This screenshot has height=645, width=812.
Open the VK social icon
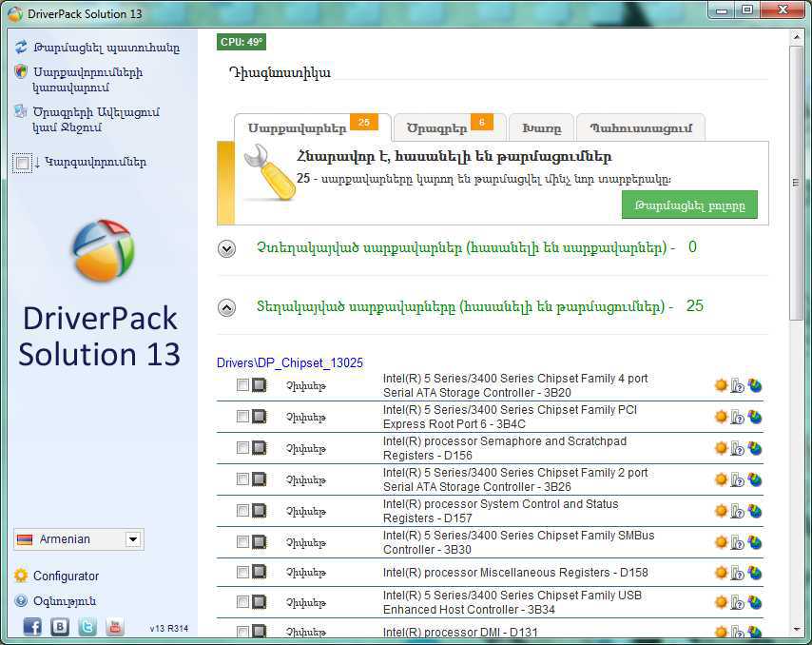(x=60, y=627)
